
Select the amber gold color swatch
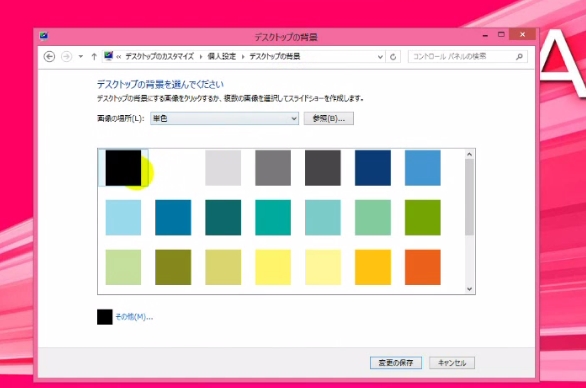tap(373, 267)
